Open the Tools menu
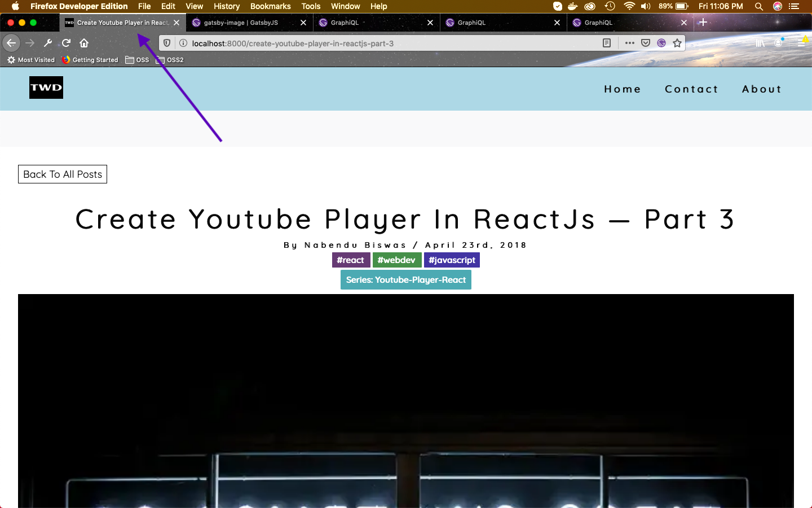Viewport: 812px width, 508px height. click(x=311, y=6)
